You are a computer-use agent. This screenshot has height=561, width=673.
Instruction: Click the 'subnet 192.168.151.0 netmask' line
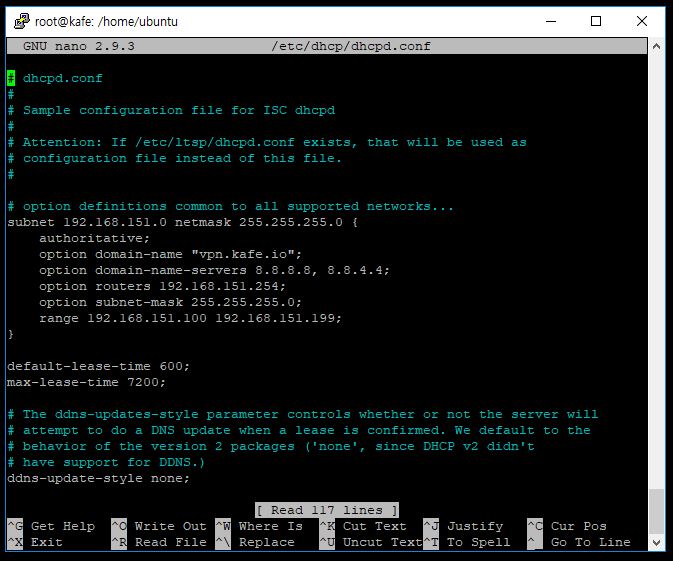click(x=182, y=222)
